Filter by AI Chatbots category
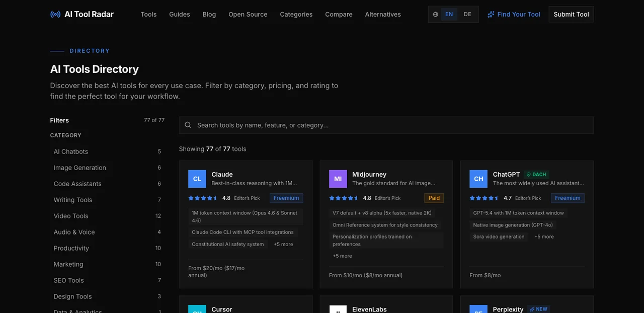 [x=107, y=151]
